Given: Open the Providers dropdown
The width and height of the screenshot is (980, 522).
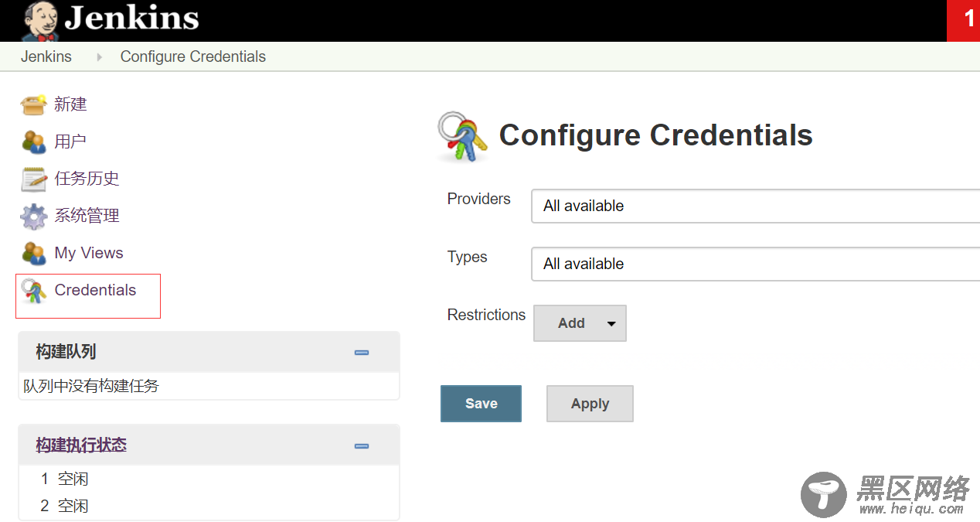Looking at the screenshot, I should [x=755, y=206].
